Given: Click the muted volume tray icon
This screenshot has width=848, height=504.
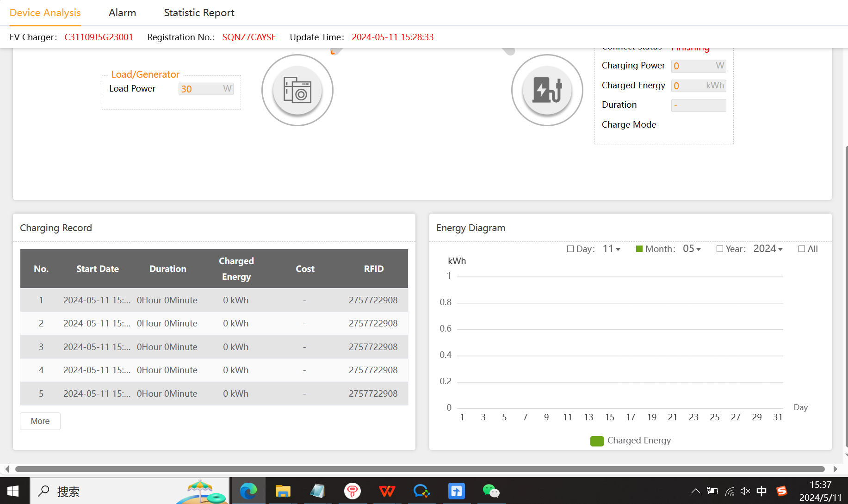Looking at the screenshot, I should [x=745, y=491].
